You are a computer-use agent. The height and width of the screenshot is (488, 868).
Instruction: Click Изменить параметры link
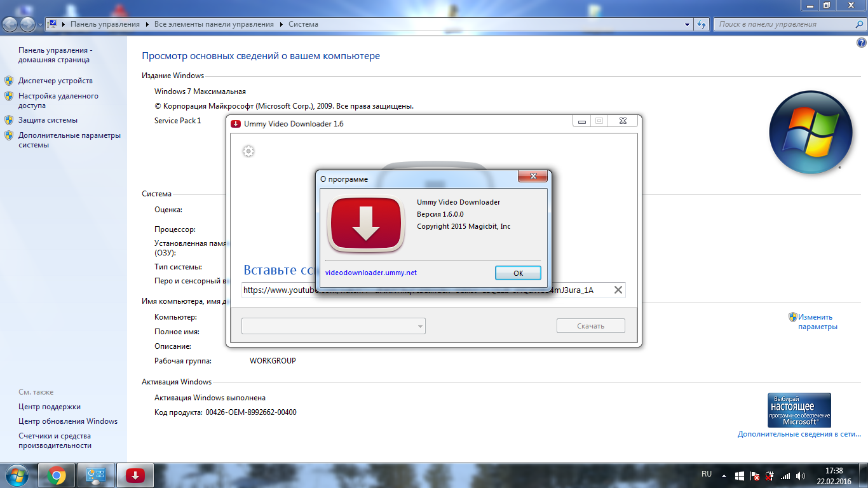click(818, 322)
